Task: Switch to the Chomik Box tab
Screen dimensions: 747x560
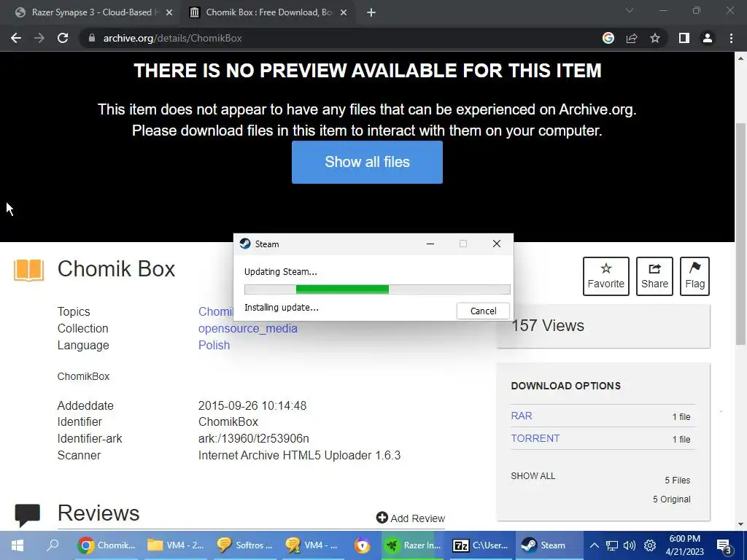Action: [x=268, y=12]
